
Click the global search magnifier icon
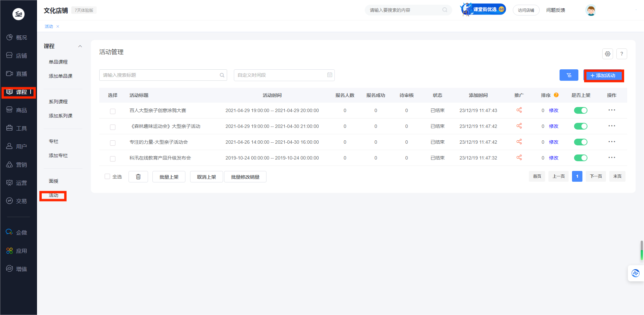[445, 10]
